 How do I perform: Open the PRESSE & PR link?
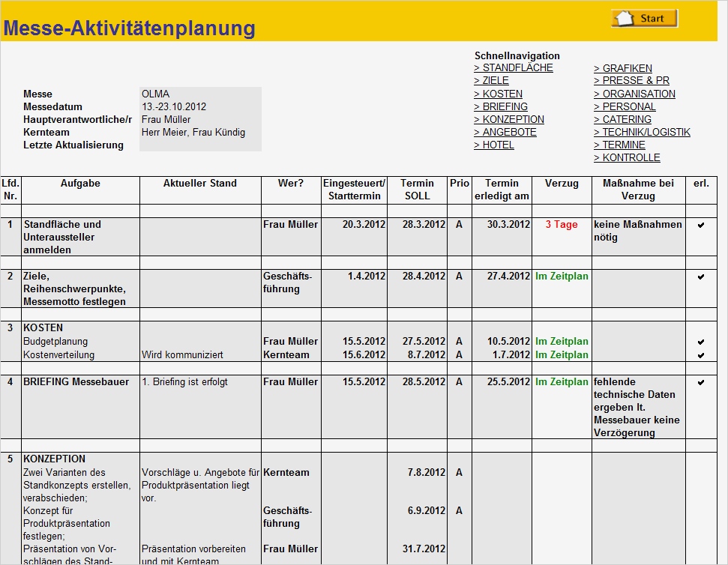[x=631, y=80]
